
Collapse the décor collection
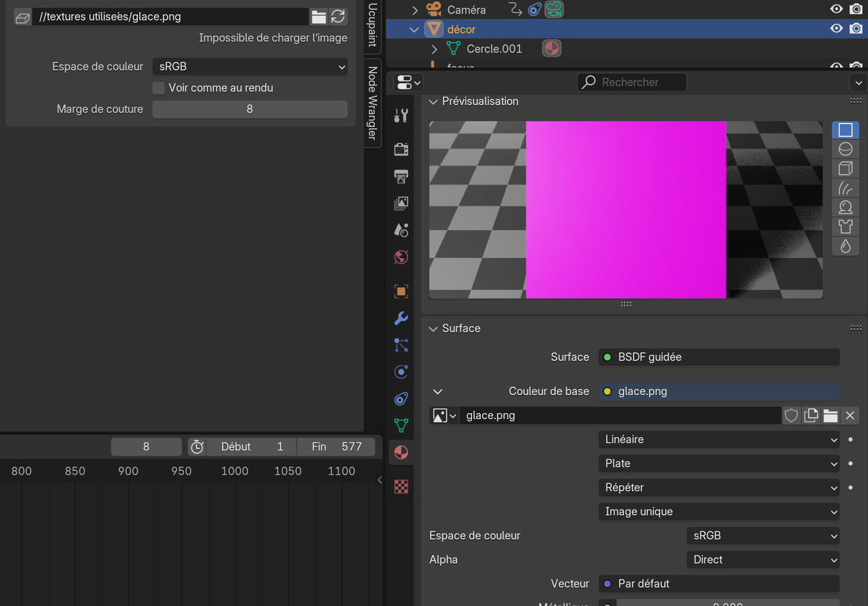tap(414, 29)
